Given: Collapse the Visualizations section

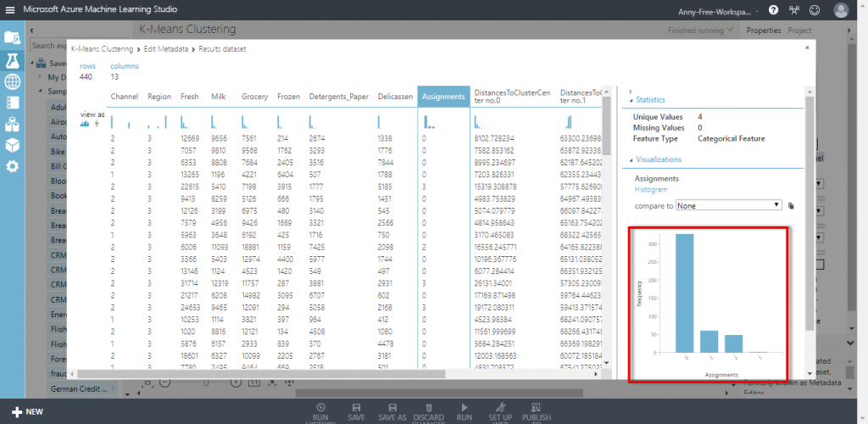Looking at the screenshot, I should tap(631, 159).
